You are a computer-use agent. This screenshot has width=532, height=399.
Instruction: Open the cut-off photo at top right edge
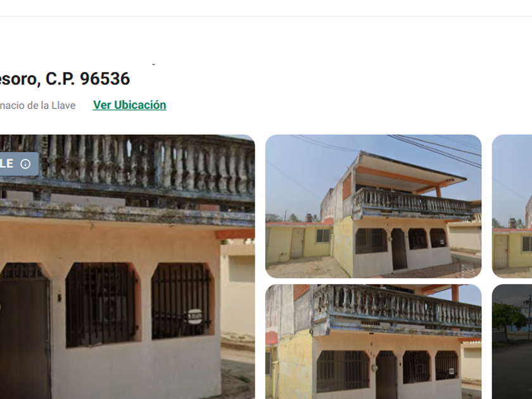coord(512,206)
